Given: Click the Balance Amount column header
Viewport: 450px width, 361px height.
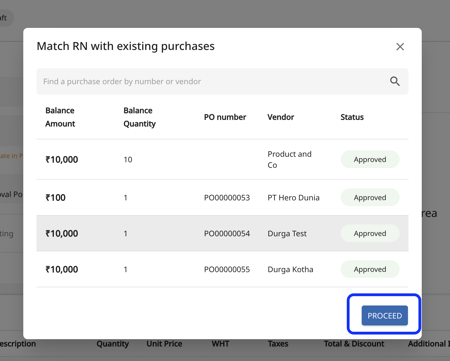Looking at the screenshot, I should tap(60, 117).
